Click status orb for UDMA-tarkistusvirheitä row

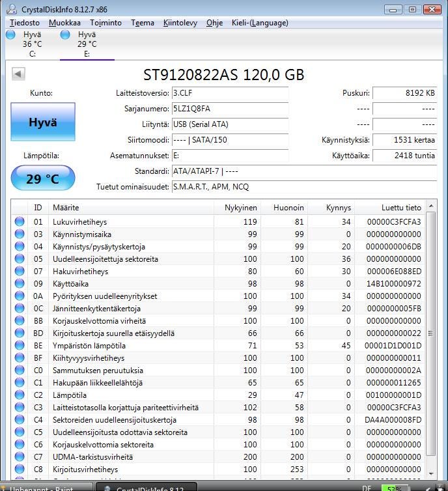tap(20, 456)
